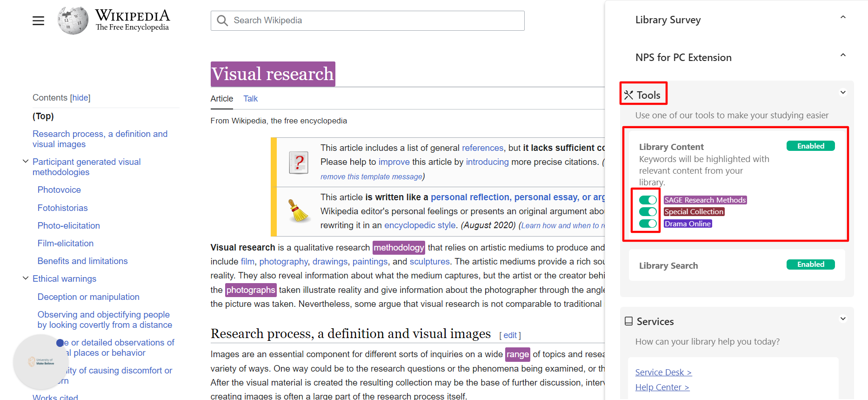Click 'remove this template message' link

coord(371,176)
